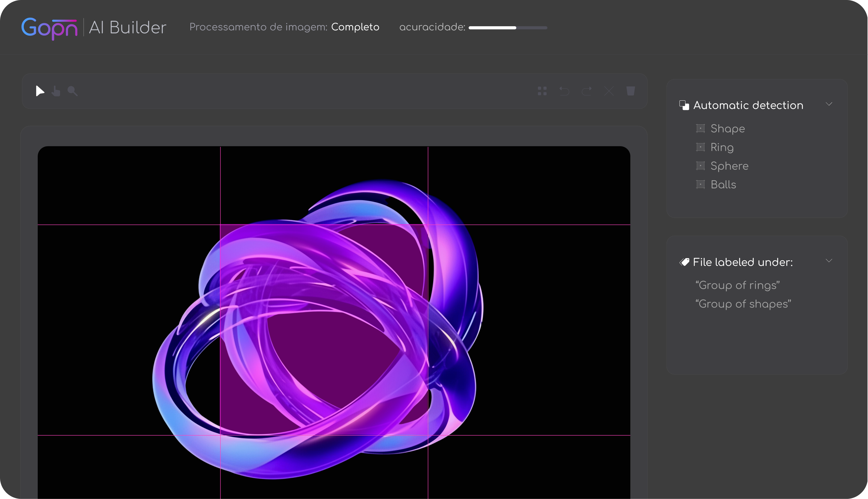
Task: Click the acuracidade progress bar
Action: coord(508,28)
